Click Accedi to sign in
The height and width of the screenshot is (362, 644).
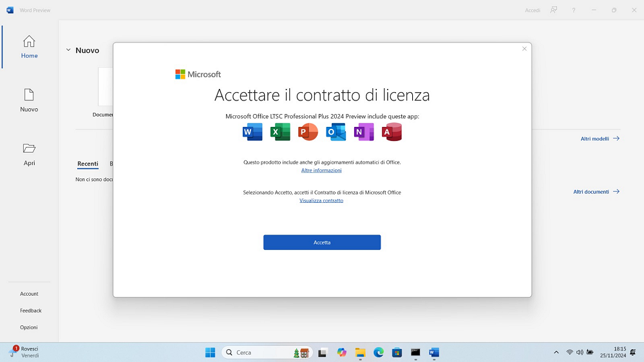click(x=533, y=10)
